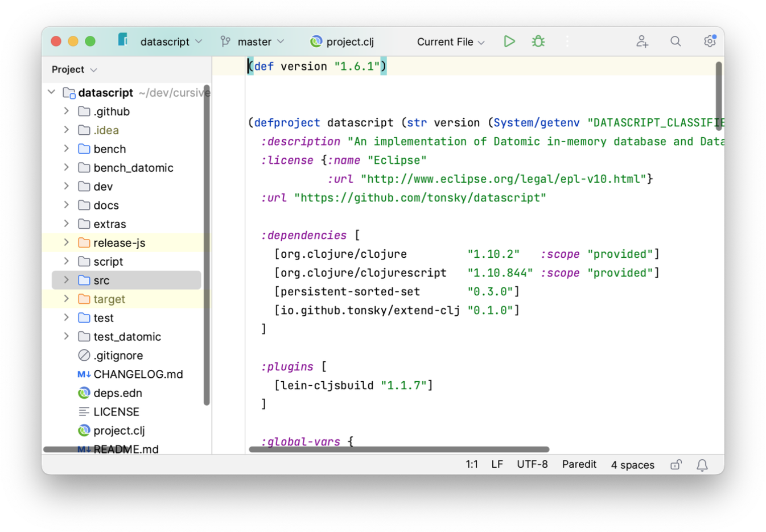Collapse the datascript root node
The image size is (766, 532).
click(52, 92)
